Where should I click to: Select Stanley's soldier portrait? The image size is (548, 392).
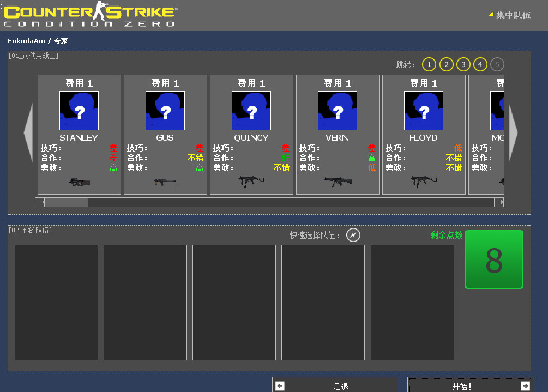[x=79, y=110]
